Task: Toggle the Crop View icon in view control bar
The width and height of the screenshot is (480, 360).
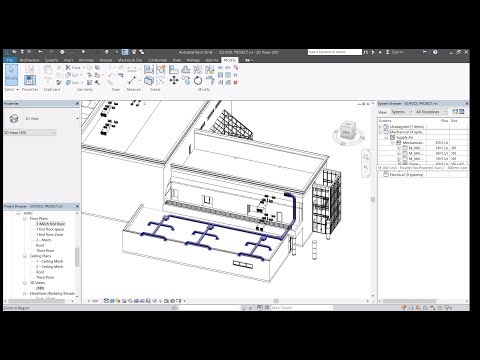Action: (136, 301)
